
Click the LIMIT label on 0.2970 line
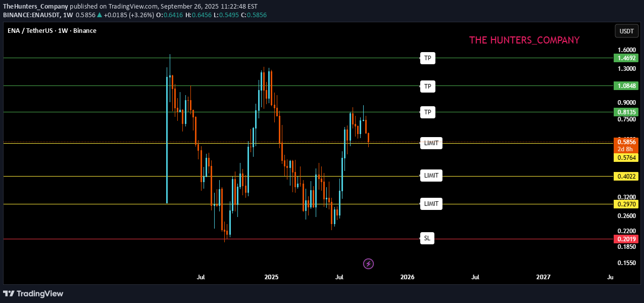click(431, 204)
